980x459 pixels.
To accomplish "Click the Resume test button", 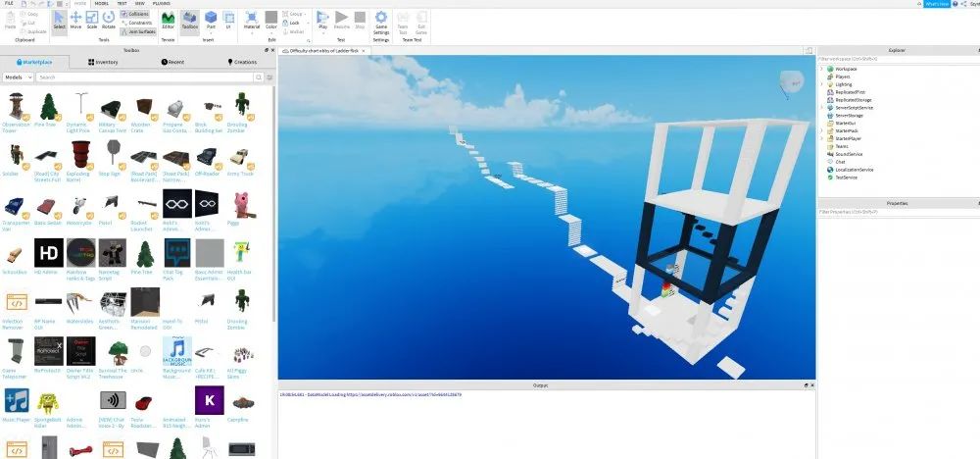I will (342, 20).
